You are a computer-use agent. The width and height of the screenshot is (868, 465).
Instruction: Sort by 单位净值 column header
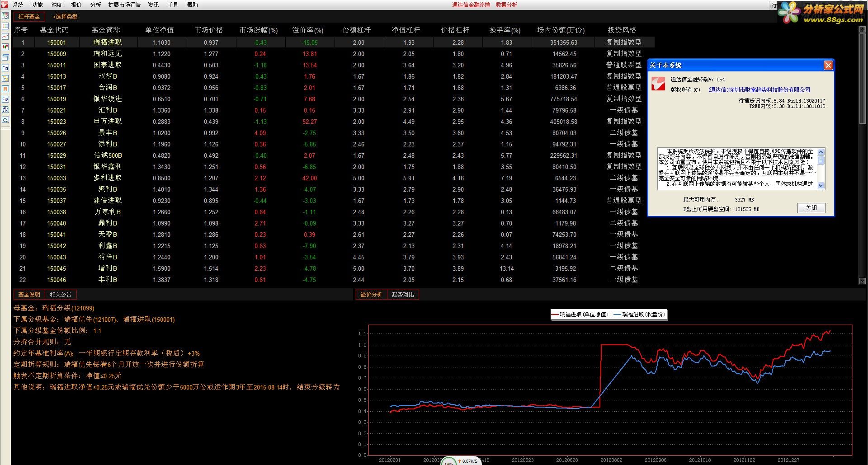(160, 30)
